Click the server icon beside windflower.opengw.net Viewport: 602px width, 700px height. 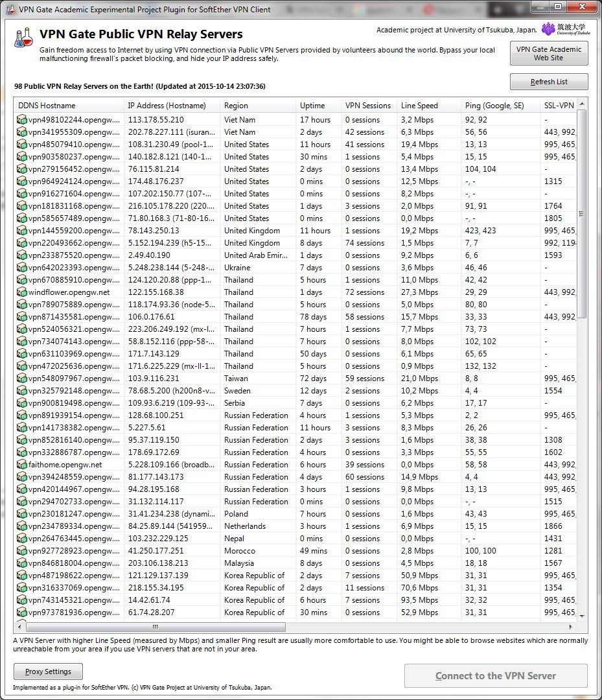(21, 292)
